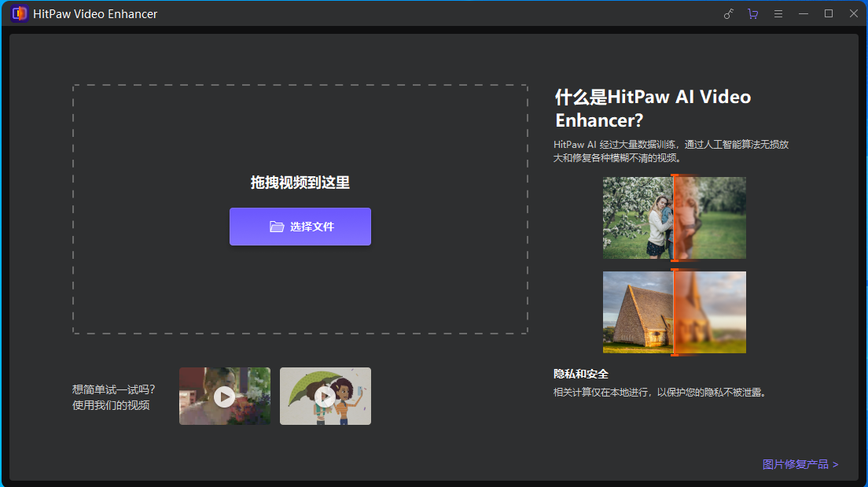The height and width of the screenshot is (487, 868).
Task: Open the 图片修复产品 link
Action: click(x=800, y=464)
